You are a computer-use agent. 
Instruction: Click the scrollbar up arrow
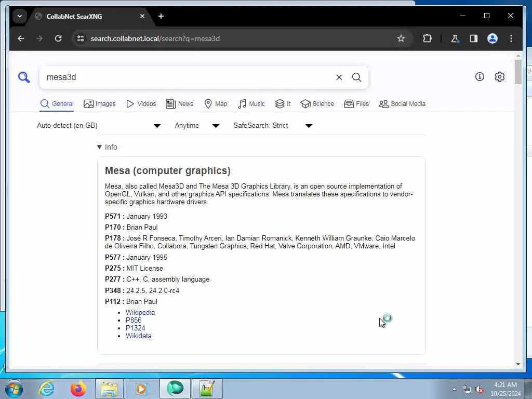click(x=518, y=55)
